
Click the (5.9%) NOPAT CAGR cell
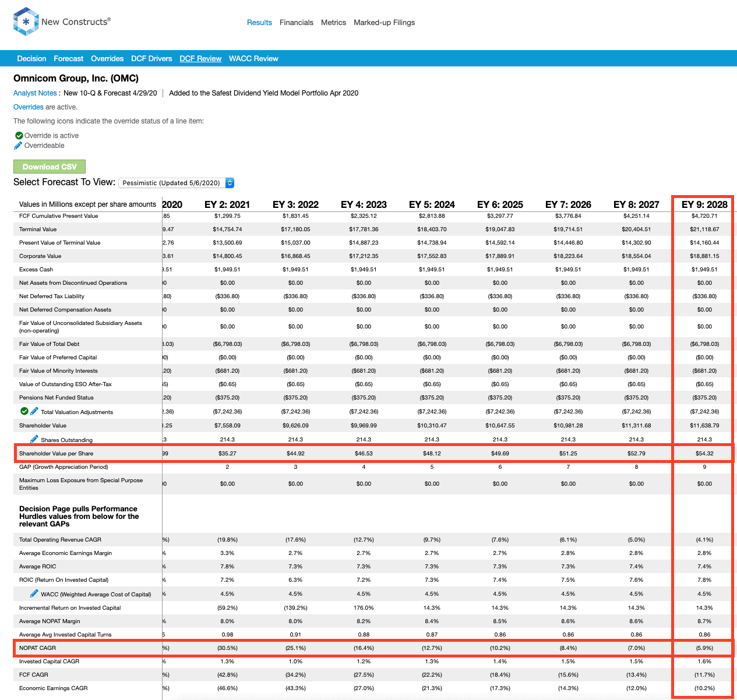coord(704,648)
